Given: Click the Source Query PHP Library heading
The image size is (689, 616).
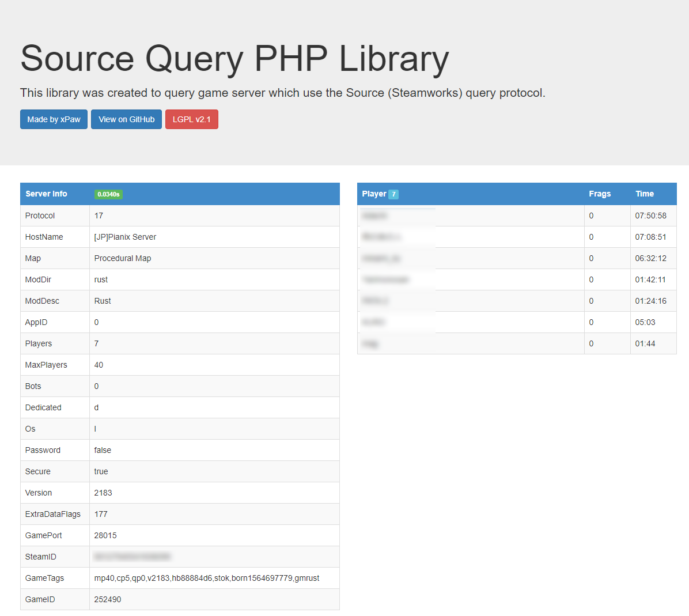Looking at the screenshot, I should tap(234, 59).
